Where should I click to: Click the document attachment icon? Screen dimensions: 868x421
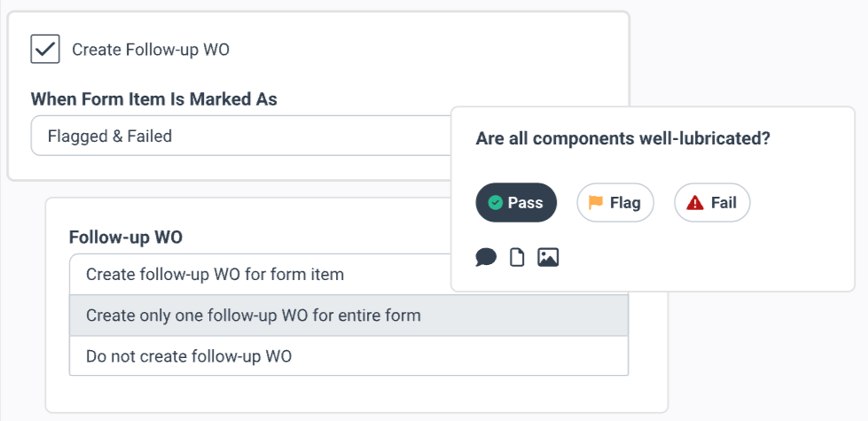(517, 257)
